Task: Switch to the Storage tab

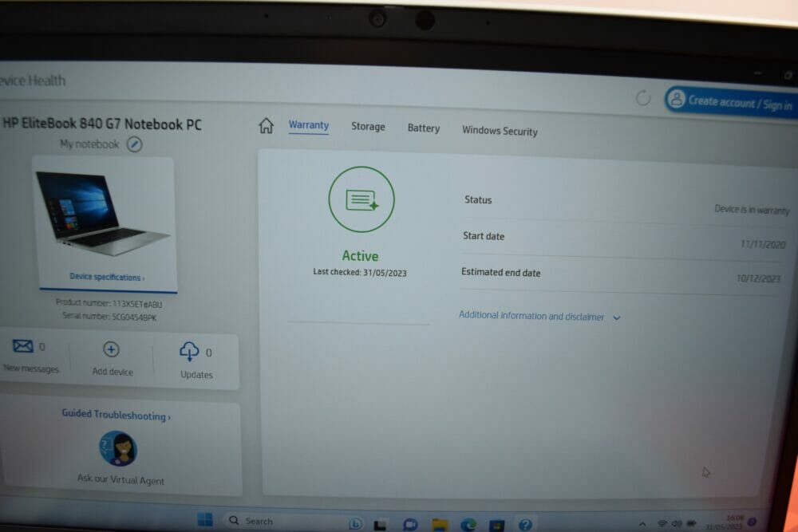Action: pyautogui.click(x=368, y=127)
